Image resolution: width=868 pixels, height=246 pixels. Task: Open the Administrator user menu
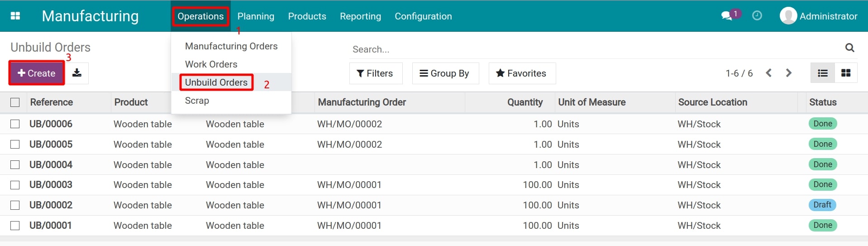[x=818, y=16]
